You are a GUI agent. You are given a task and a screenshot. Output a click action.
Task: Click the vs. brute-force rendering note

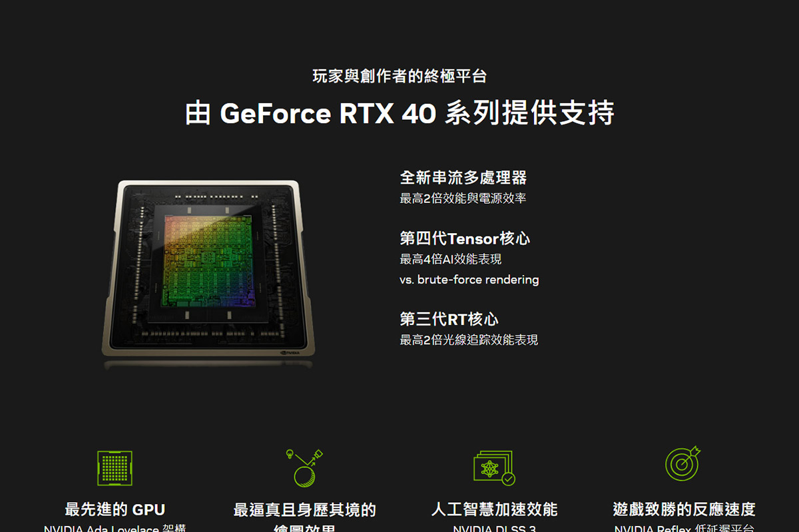click(469, 280)
